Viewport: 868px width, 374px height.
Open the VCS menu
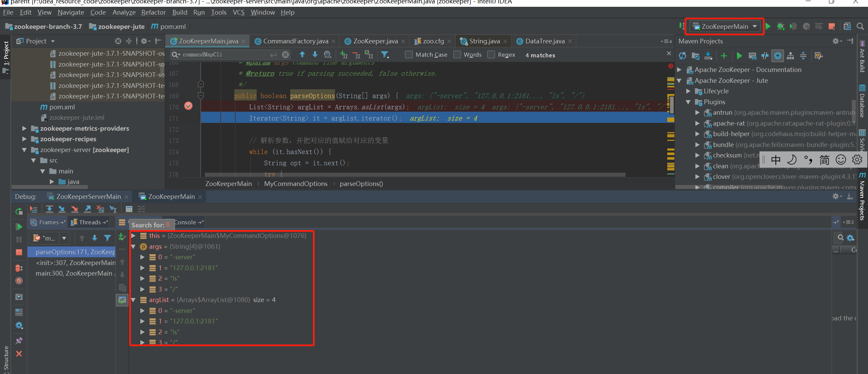click(x=238, y=12)
